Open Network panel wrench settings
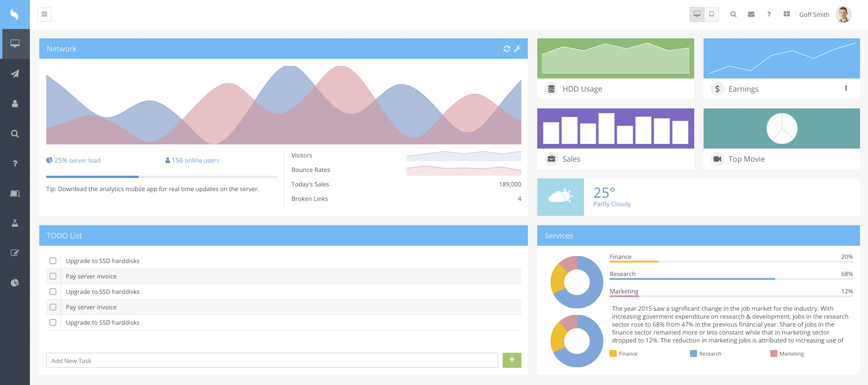 pos(517,49)
